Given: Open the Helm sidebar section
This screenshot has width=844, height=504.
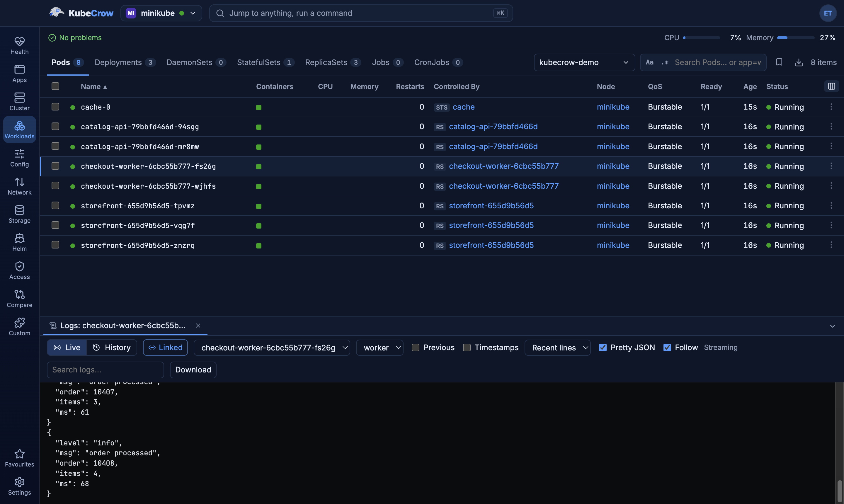Looking at the screenshot, I should (19, 243).
